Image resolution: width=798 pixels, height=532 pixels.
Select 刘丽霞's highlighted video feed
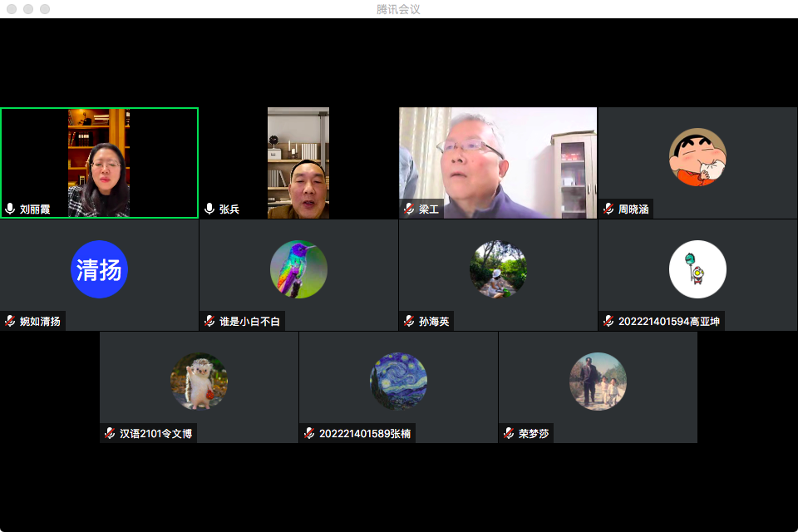[99, 162]
